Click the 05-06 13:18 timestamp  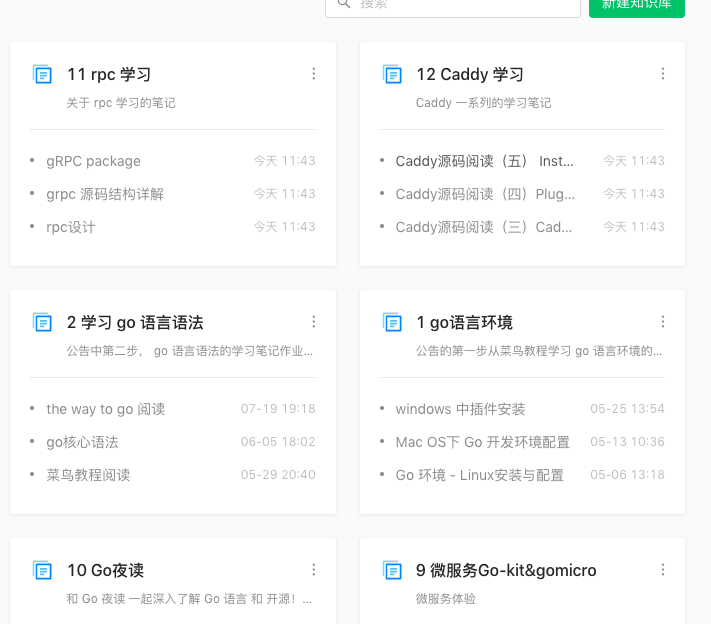(x=628, y=475)
